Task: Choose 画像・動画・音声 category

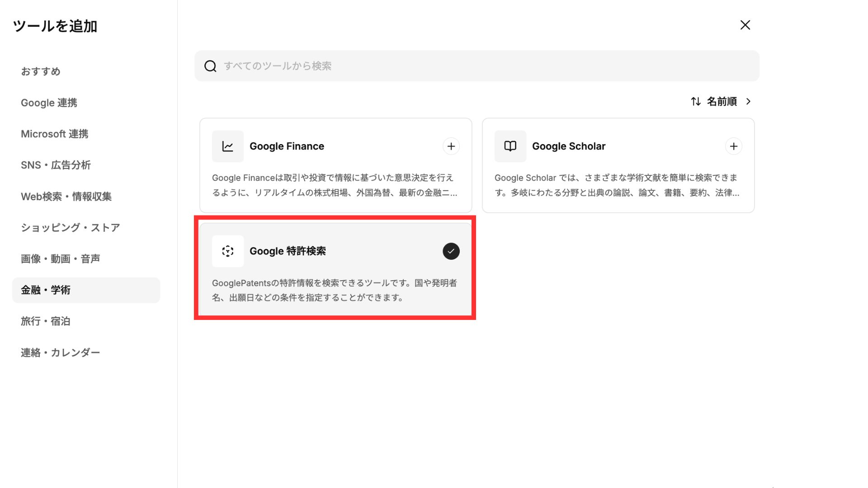Action: pos(60,259)
